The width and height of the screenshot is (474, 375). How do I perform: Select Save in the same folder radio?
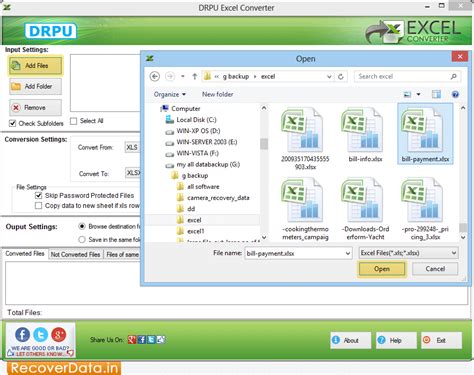(82, 240)
